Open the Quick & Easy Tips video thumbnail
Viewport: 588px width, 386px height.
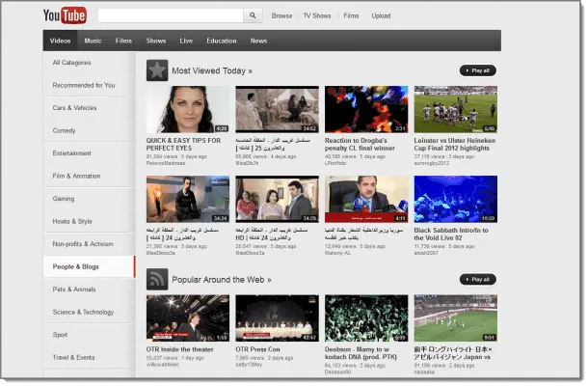pos(188,110)
